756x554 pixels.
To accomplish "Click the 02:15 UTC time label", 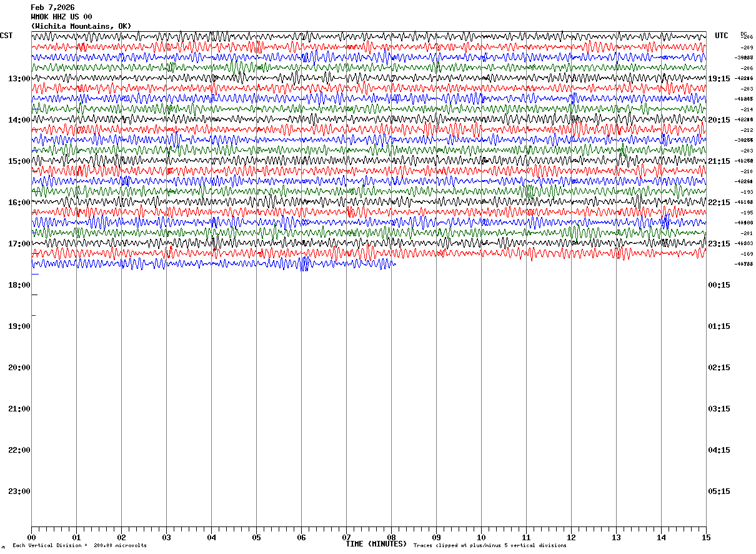I will 719,368.
